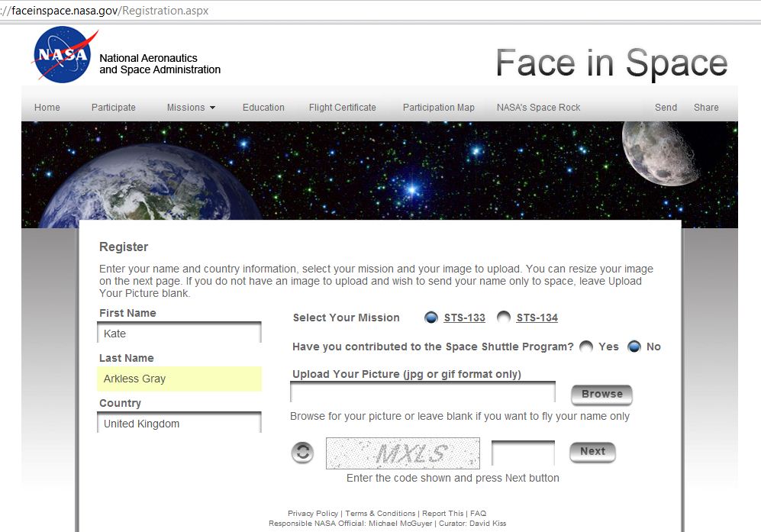
Task: Expand the Missions dropdown menu
Action: click(x=191, y=108)
